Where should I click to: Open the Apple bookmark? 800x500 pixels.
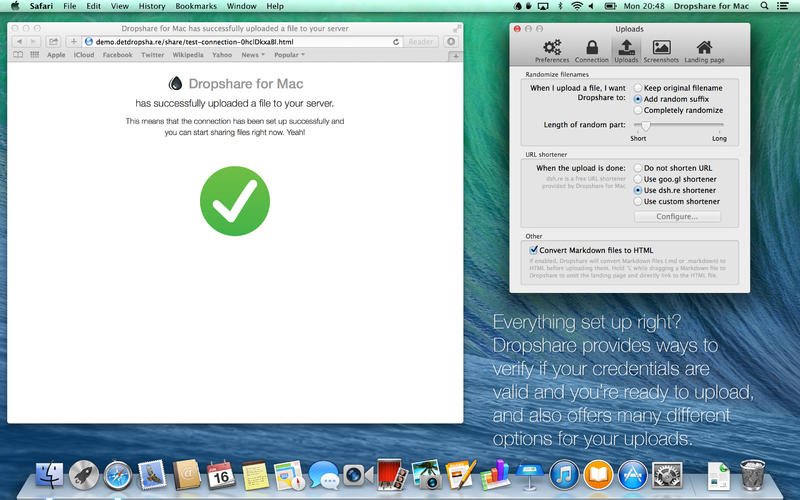point(56,55)
